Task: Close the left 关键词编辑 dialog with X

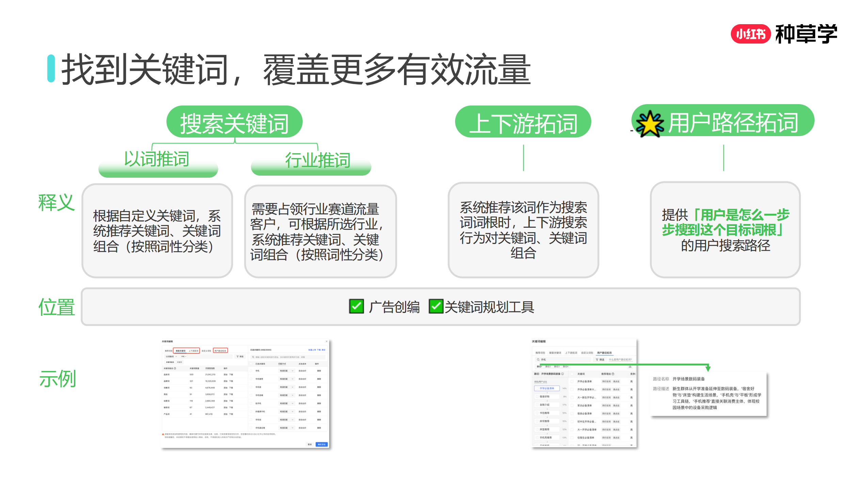Action: pyautogui.click(x=326, y=341)
